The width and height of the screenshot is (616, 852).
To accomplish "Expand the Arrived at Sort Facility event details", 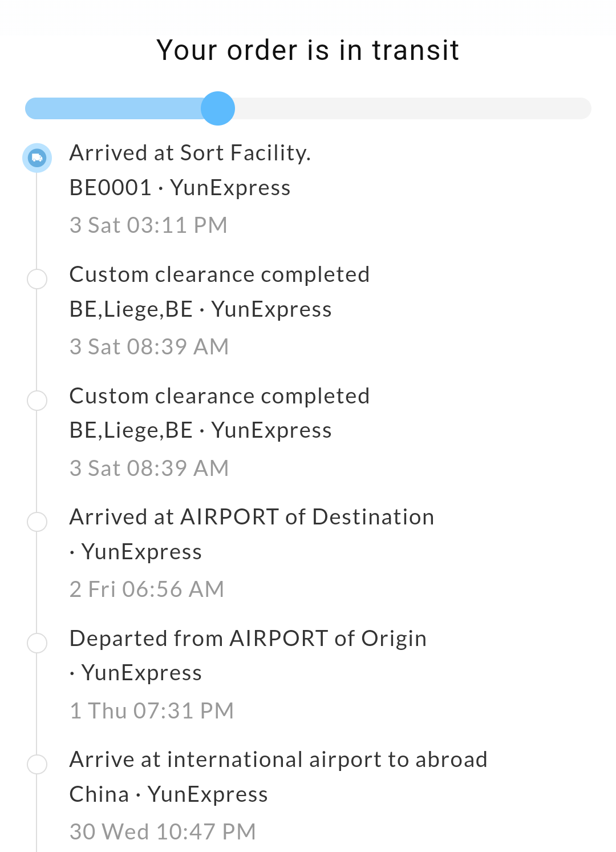I will (x=190, y=152).
